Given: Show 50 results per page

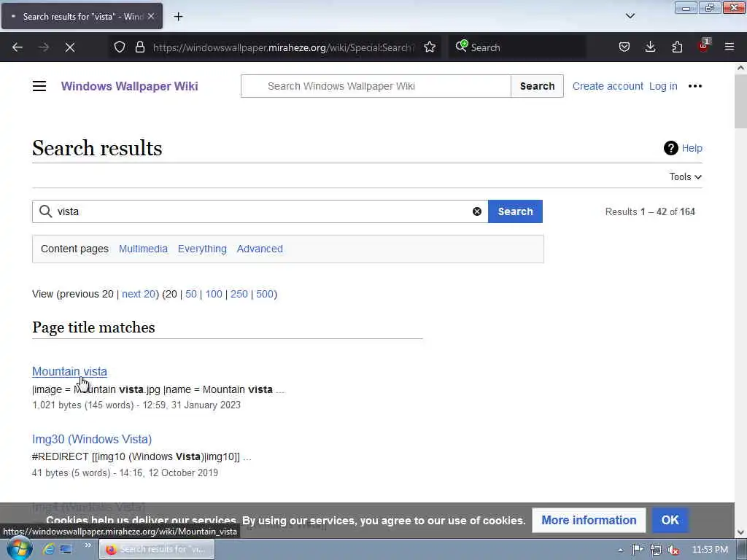Looking at the screenshot, I should pyautogui.click(x=191, y=294).
